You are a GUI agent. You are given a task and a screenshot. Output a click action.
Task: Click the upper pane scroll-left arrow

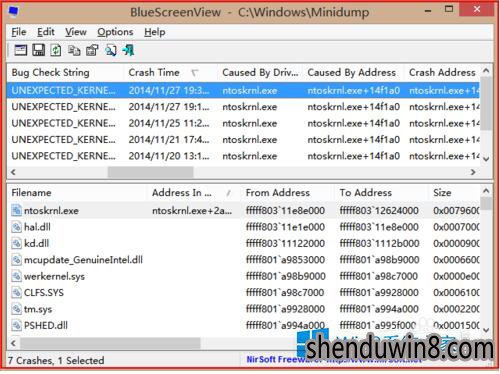point(13,172)
